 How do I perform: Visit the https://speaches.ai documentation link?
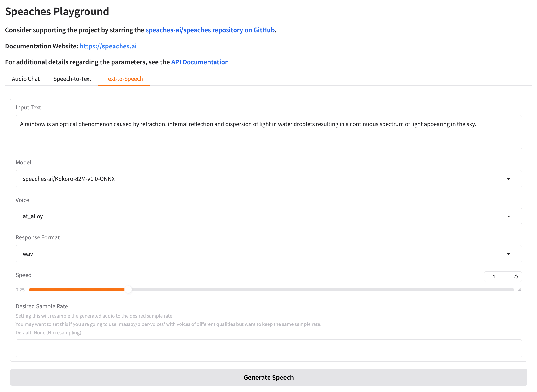tap(108, 46)
